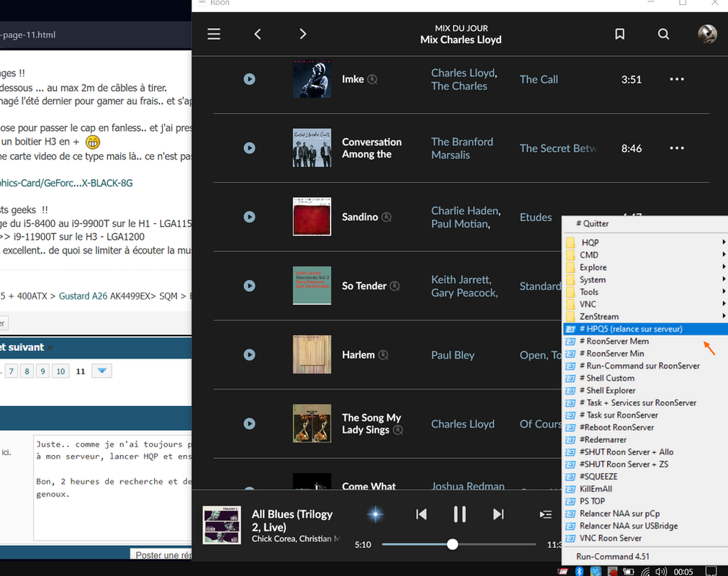Skip to previous track
The width and height of the screenshot is (728, 576).
click(421, 514)
